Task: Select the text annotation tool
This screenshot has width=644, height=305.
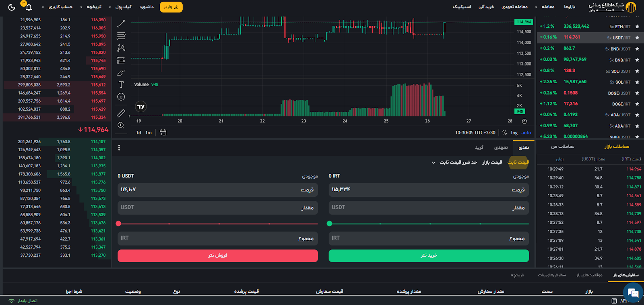Action: tap(121, 84)
